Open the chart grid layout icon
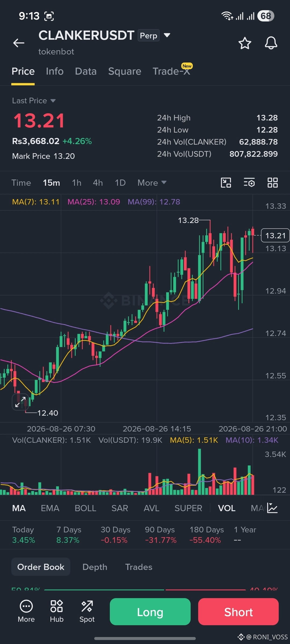 point(273,183)
